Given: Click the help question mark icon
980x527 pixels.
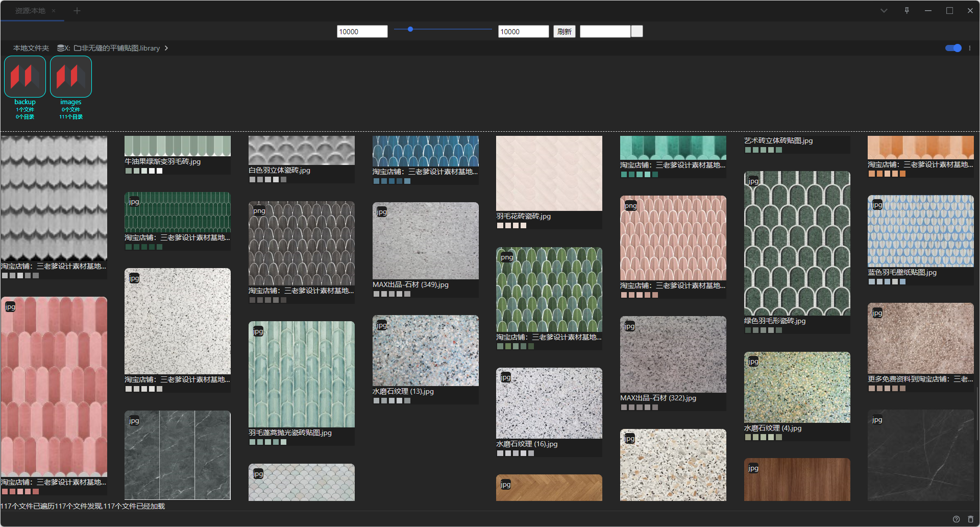Looking at the screenshot, I should tap(956, 519).
